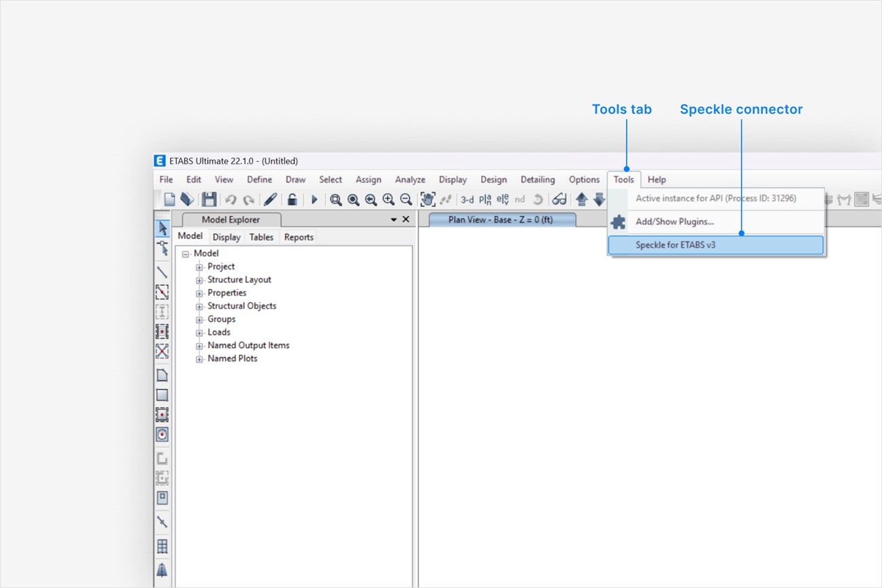Click the Undo arrow icon
Image resolution: width=882 pixels, height=588 pixels.
point(231,199)
